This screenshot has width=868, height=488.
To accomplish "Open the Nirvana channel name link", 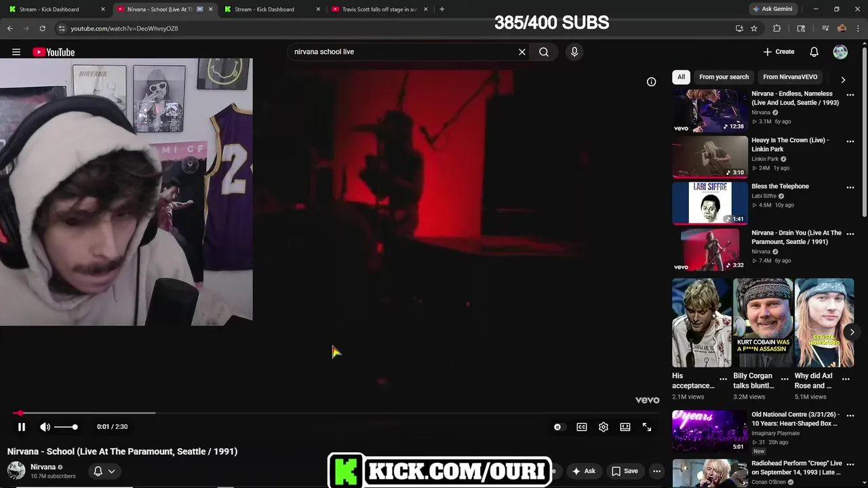I will (43, 467).
